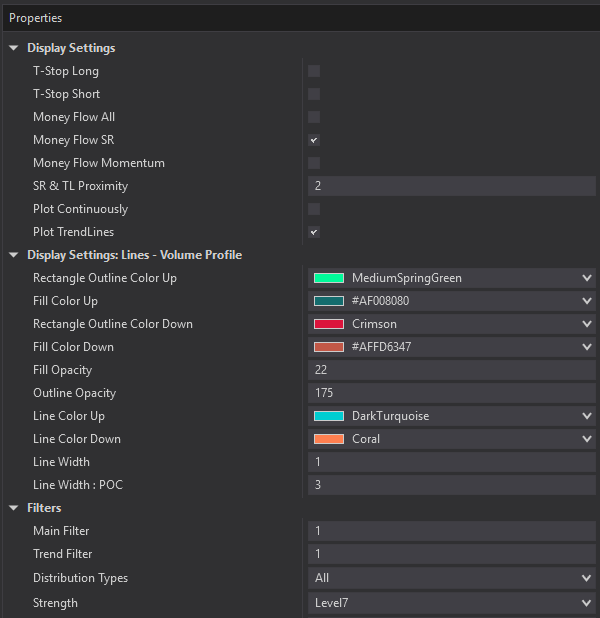The image size is (600, 618).
Task: Click the SR & TL Proximity field
Action: click(x=450, y=186)
